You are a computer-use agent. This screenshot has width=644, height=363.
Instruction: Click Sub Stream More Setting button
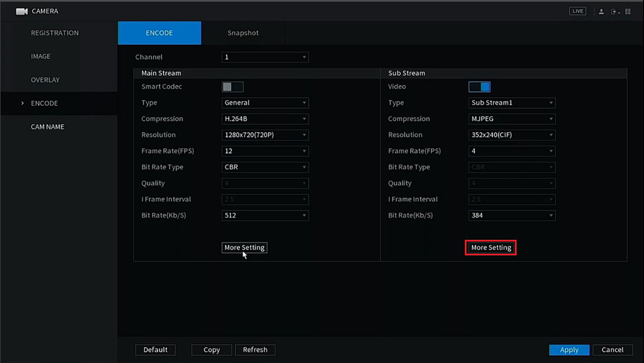[x=491, y=248]
